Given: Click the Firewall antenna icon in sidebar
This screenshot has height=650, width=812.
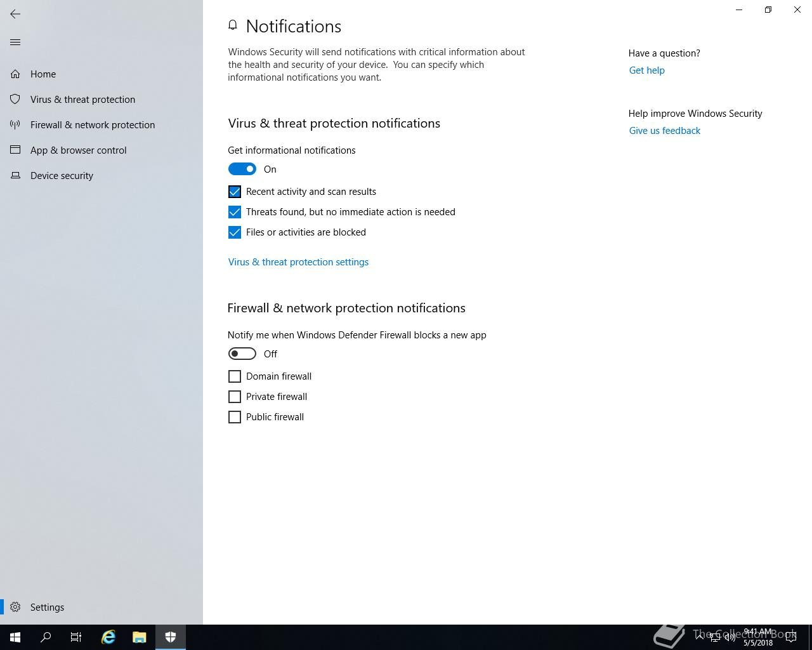Looking at the screenshot, I should [x=15, y=125].
